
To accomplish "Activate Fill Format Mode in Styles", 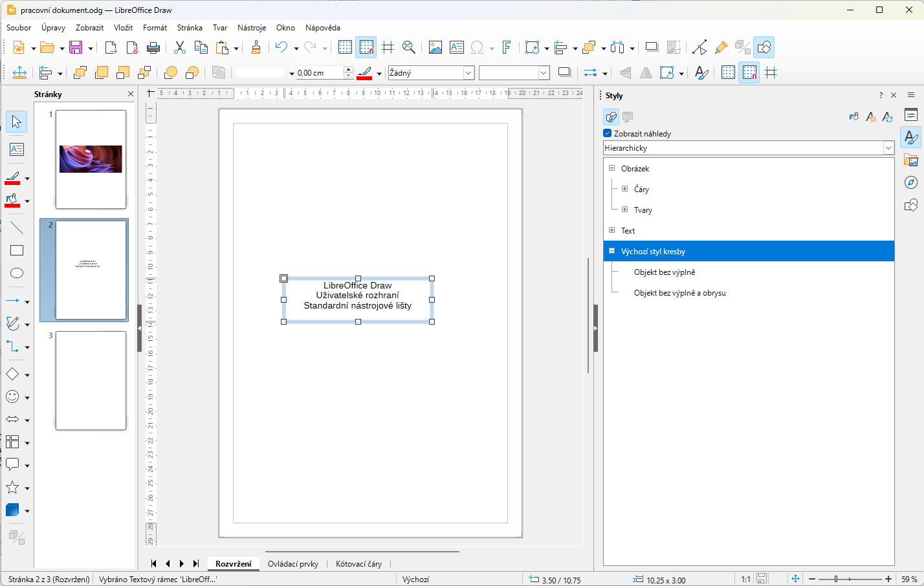I will click(x=854, y=117).
